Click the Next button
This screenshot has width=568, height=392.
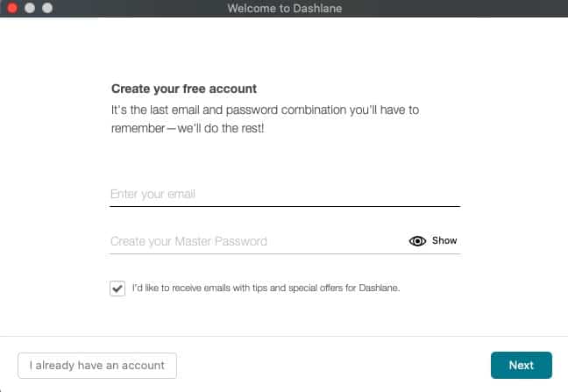522,365
